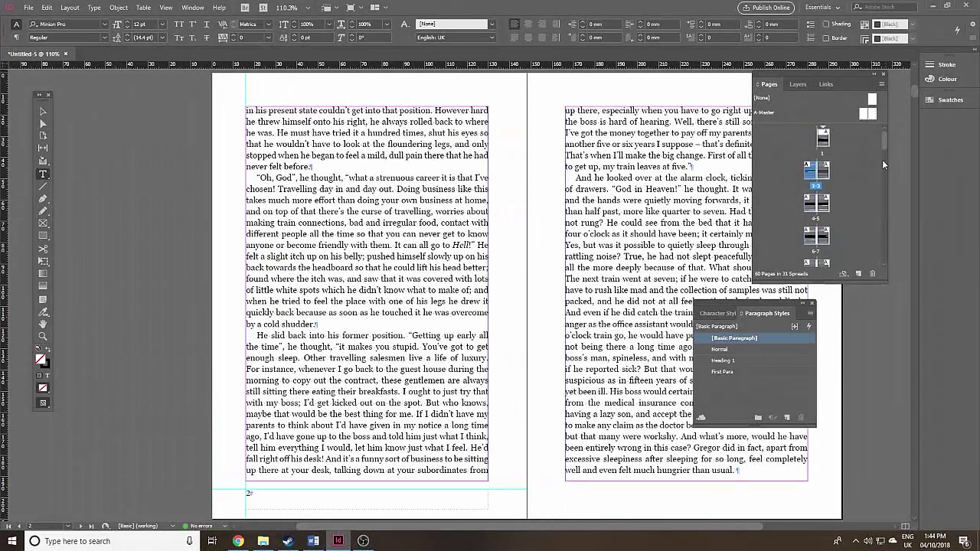
Task: Enable paragraph Shading checkbox
Action: click(826, 24)
